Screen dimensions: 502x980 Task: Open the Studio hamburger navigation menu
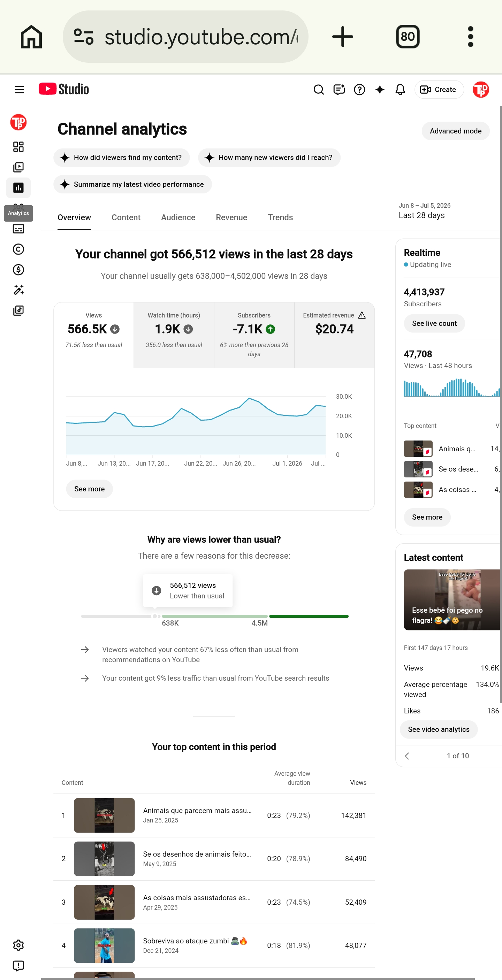pyautogui.click(x=19, y=90)
